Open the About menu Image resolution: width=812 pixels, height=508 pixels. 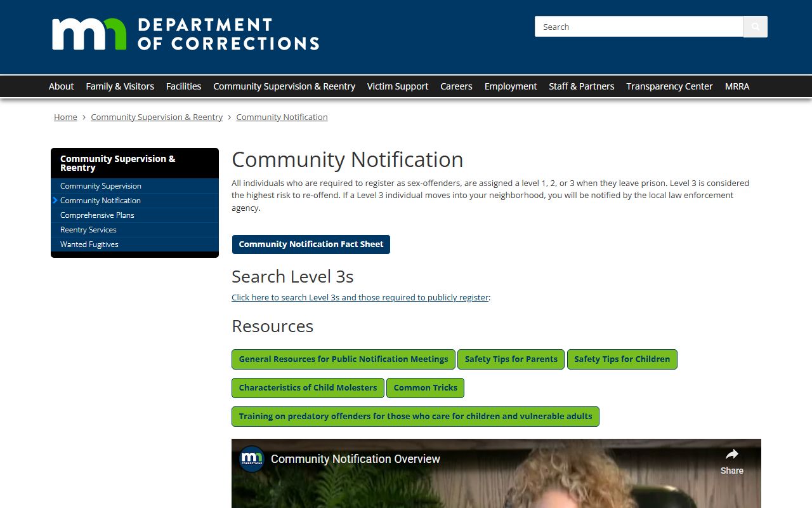(62, 86)
